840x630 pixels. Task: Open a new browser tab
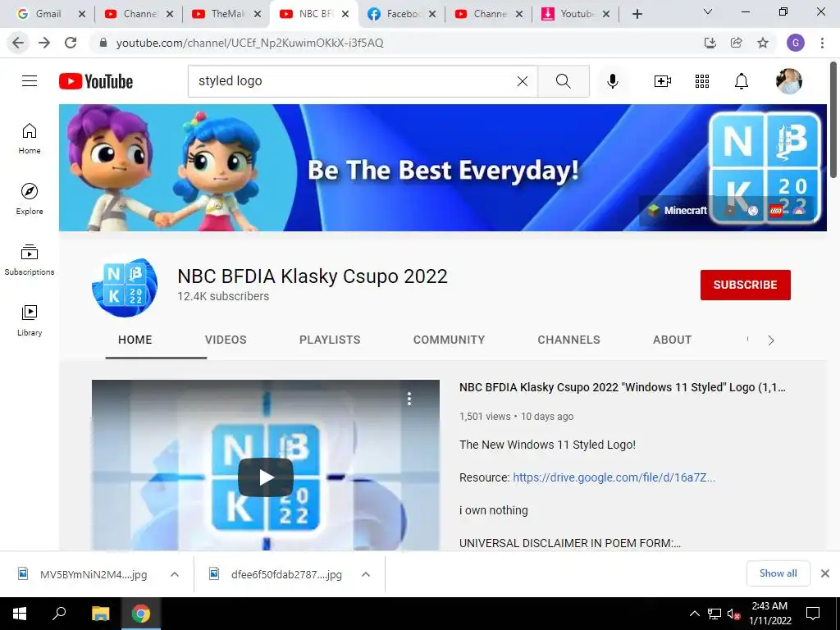coord(637,14)
